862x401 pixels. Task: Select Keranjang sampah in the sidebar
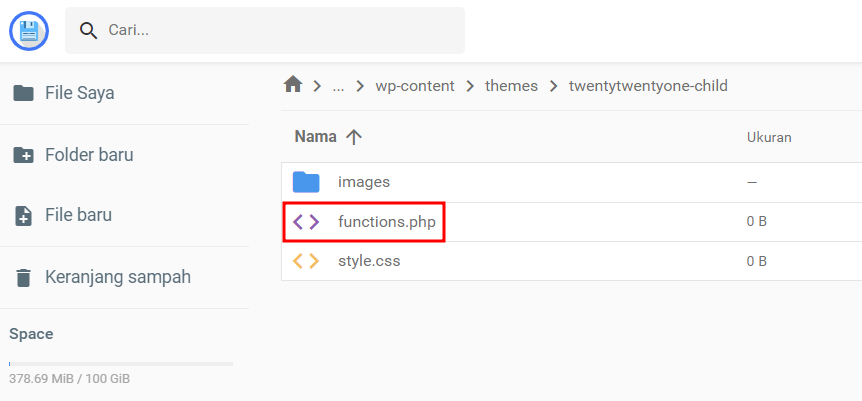tap(117, 277)
